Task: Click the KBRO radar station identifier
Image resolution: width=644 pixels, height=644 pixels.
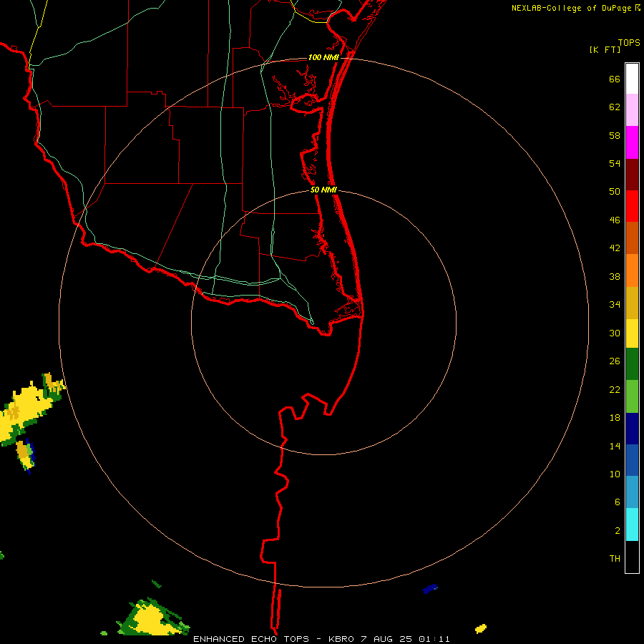Action: click(341, 639)
